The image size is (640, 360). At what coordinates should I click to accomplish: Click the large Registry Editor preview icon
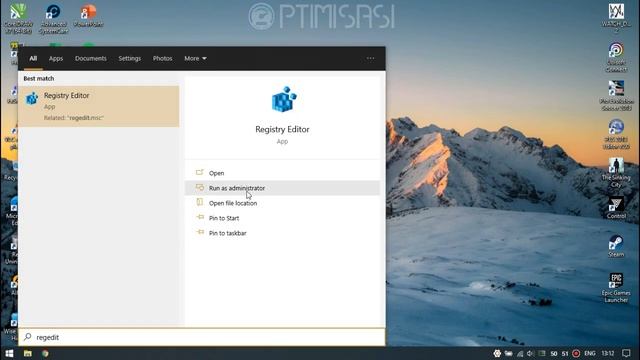pos(283,99)
